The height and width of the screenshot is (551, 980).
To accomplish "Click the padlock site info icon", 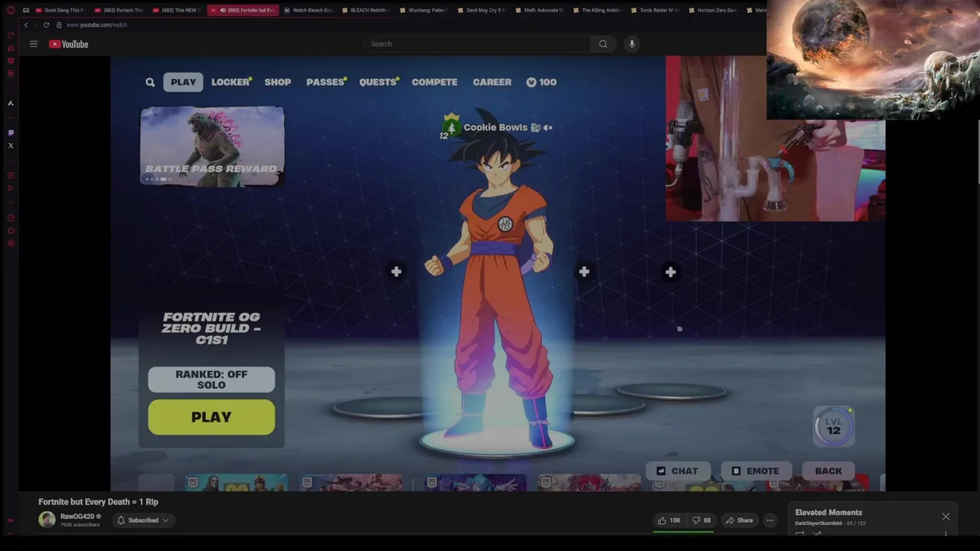I will coord(59,24).
